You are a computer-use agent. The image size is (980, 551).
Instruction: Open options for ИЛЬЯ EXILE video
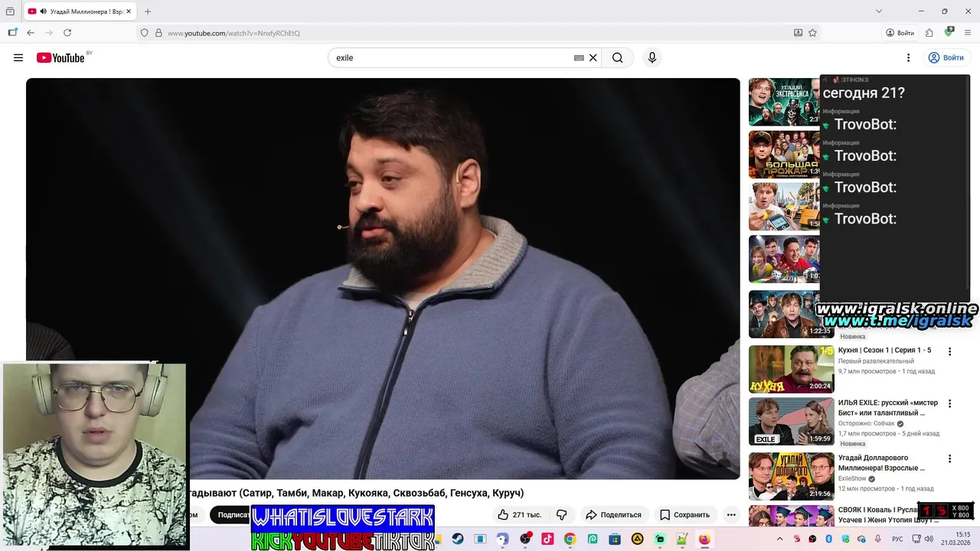coord(949,404)
